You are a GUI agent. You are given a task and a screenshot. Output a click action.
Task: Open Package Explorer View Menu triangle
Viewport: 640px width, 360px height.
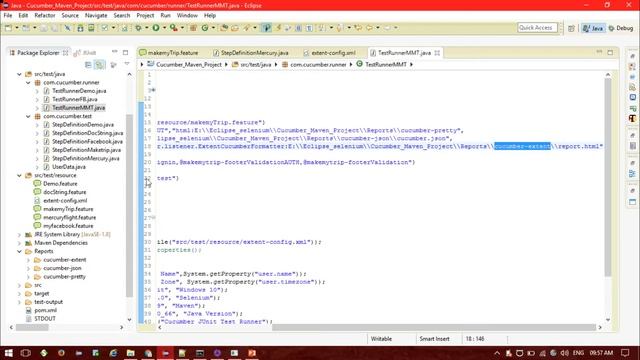click(x=127, y=64)
